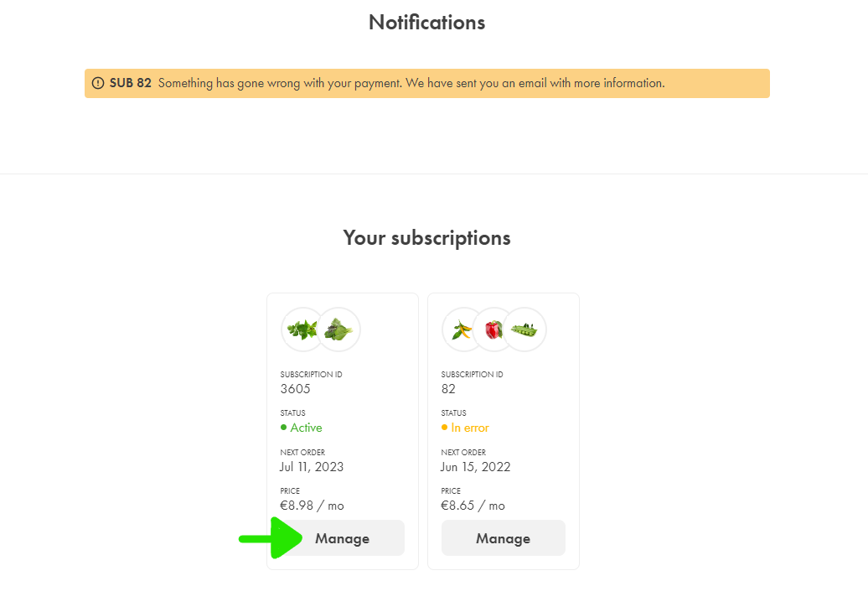The width and height of the screenshot is (868, 607).
Task: Click the second leafy plant thumbnail in subscription 3605
Action: tap(338, 329)
